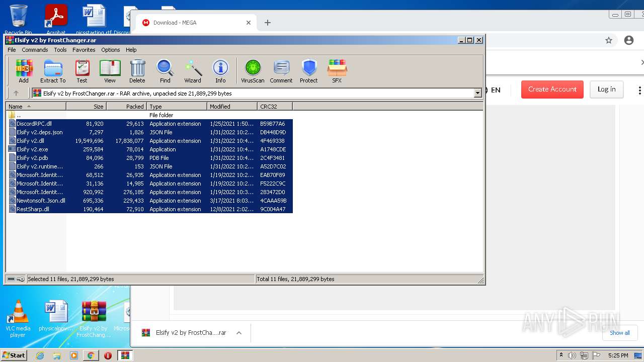Click Log in on MEGA
The width and height of the screenshot is (644, 362).
606,89
